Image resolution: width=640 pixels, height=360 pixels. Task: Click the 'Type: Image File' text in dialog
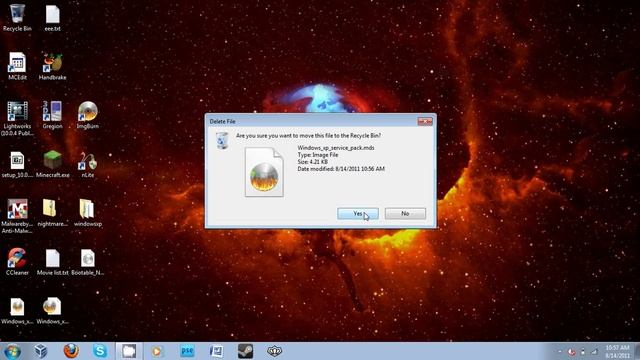click(x=318, y=155)
